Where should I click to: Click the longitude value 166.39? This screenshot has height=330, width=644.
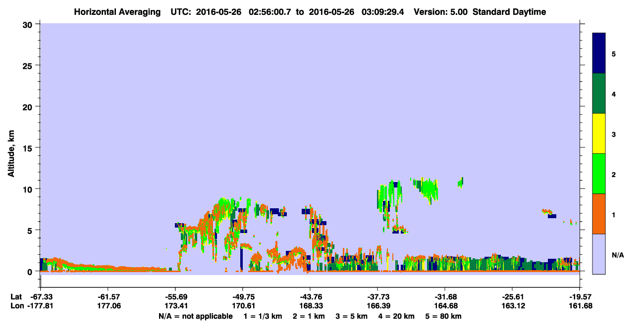pos(378,306)
